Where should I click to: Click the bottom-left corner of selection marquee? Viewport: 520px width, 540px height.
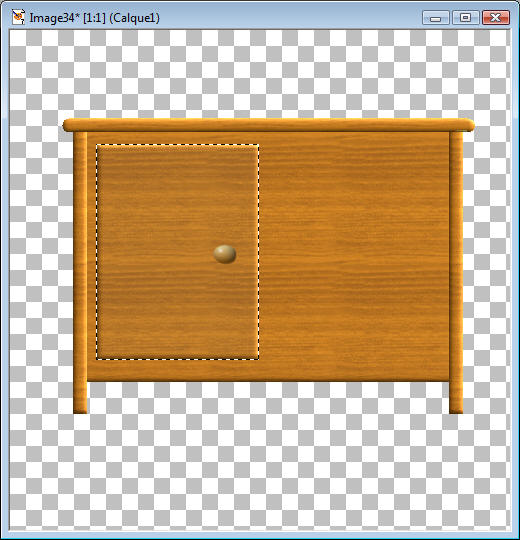coord(97,359)
